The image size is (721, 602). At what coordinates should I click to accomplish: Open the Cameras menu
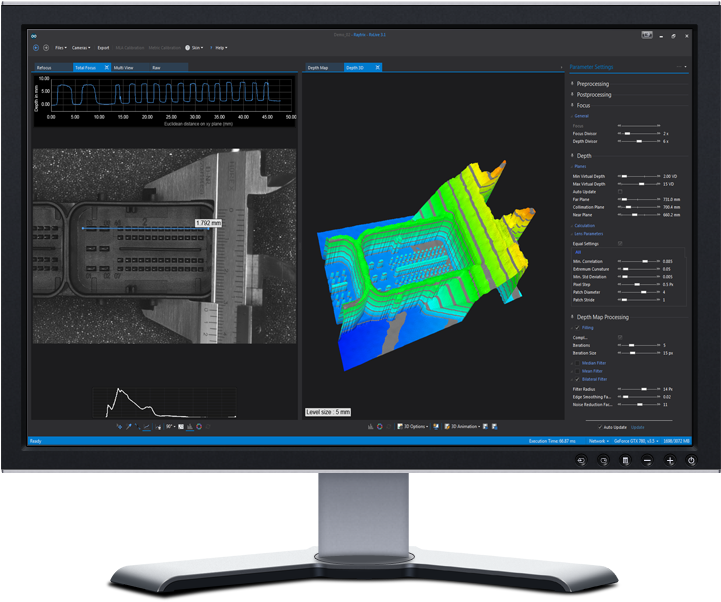pos(81,47)
